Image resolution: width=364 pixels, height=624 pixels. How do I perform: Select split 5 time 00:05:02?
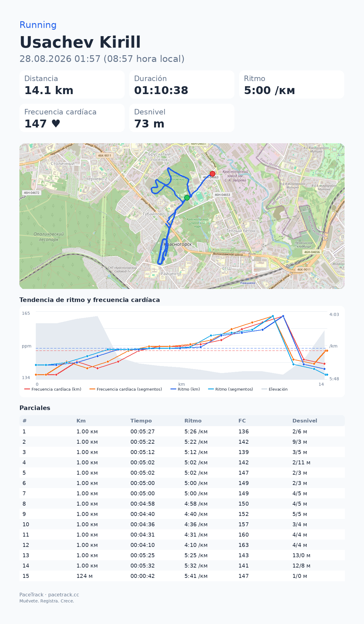[x=143, y=473]
